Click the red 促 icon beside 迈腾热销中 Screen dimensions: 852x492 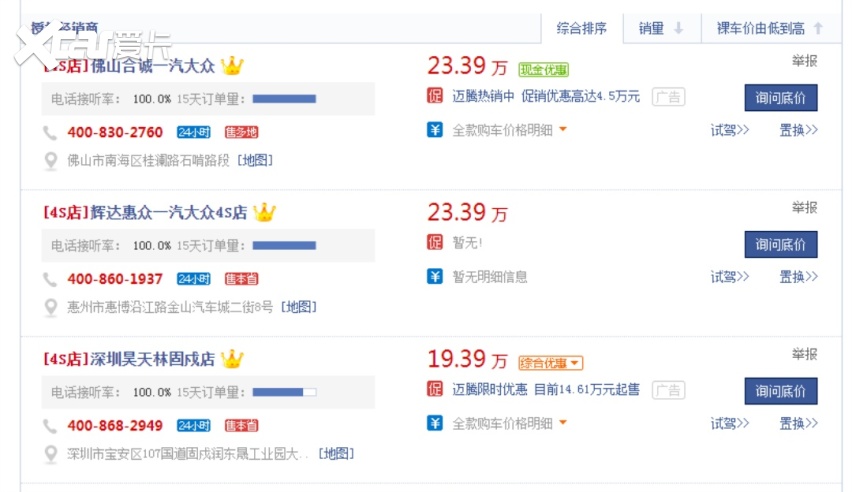435,96
